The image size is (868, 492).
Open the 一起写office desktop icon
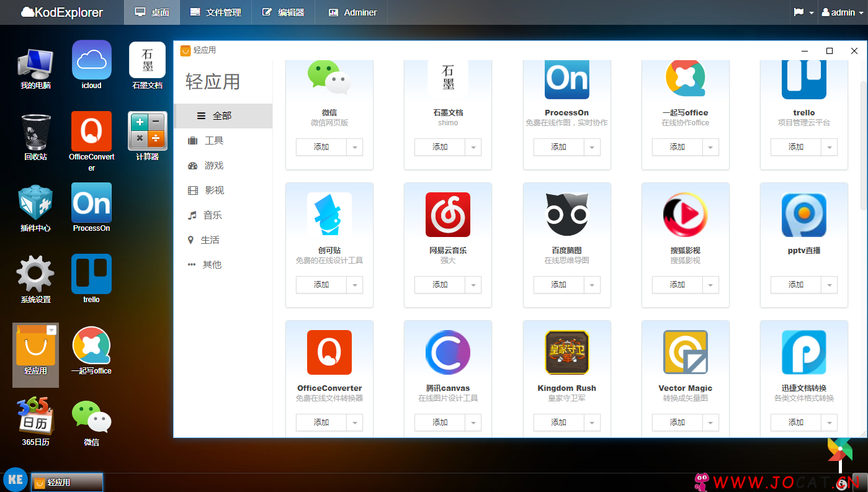coord(91,352)
